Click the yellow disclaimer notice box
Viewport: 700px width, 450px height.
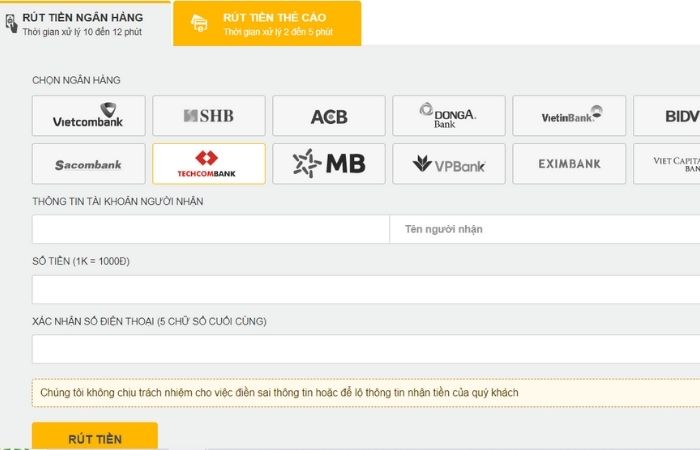pyautogui.click(x=365, y=393)
